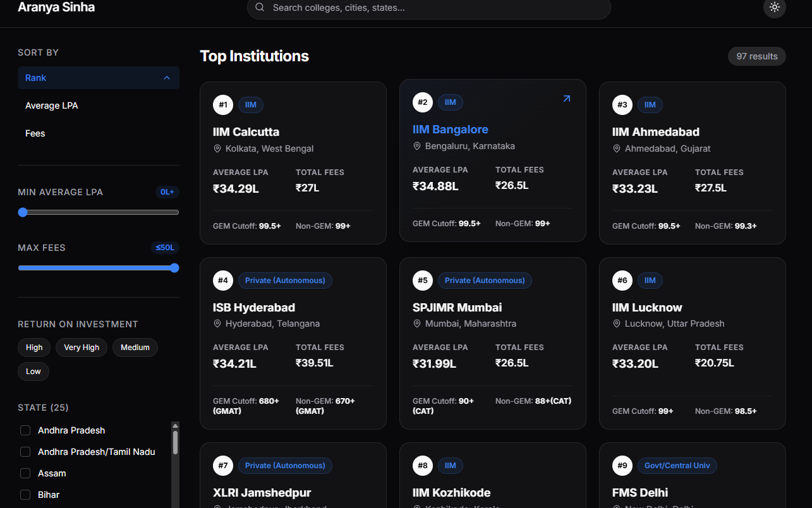Click the Govt/Central Univ tag on FMS Delhi
This screenshot has height=508, width=812.
(x=677, y=466)
